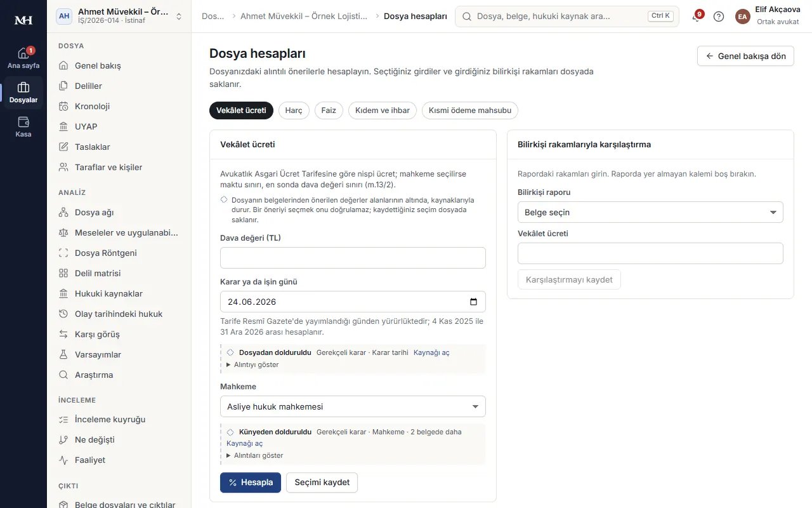This screenshot has width=812, height=508.
Task: Open case switcher chevron at top
Action: point(179,17)
